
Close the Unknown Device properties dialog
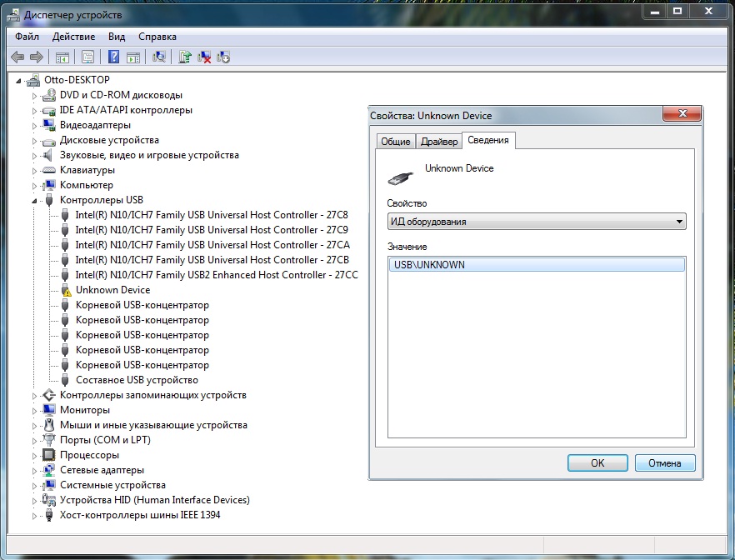[x=682, y=113]
